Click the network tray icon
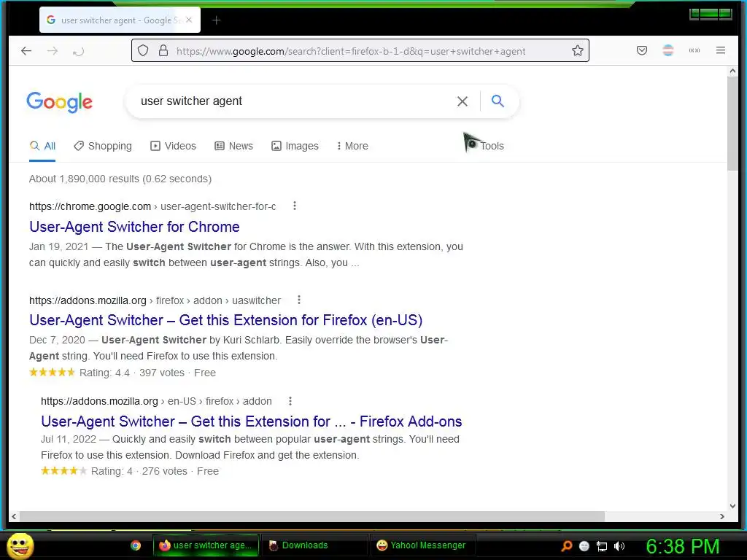Screen dimensions: 747x560 602,546
